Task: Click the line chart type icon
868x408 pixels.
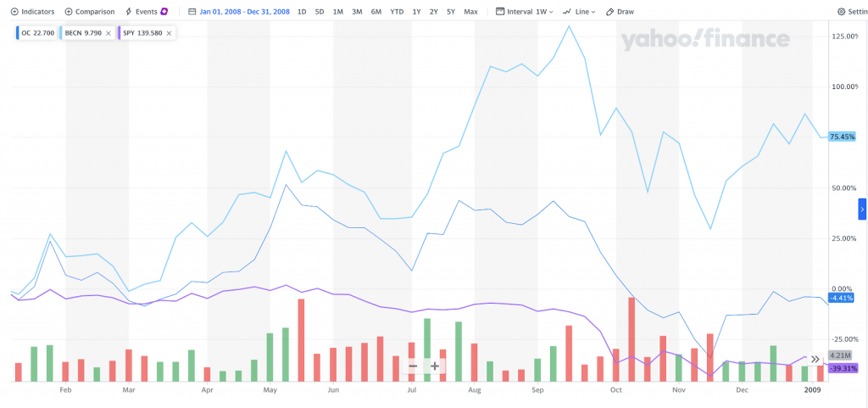Action: click(x=566, y=12)
